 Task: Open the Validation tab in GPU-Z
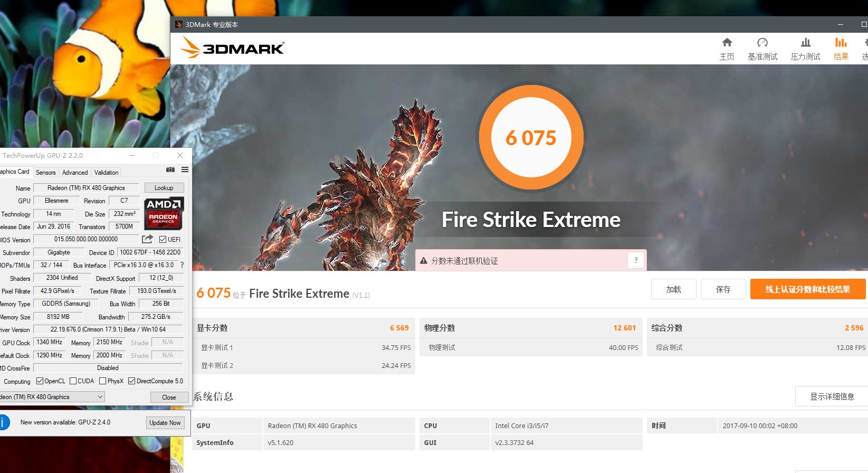point(106,173)
